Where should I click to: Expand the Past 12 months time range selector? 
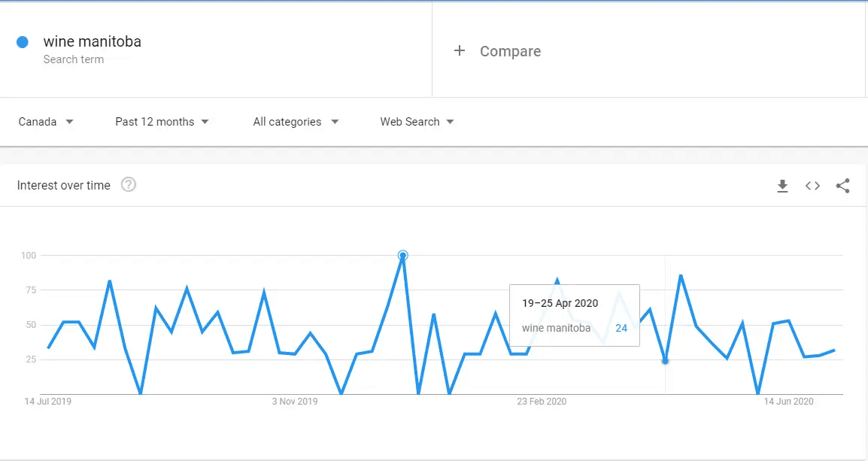click(162, 121)
